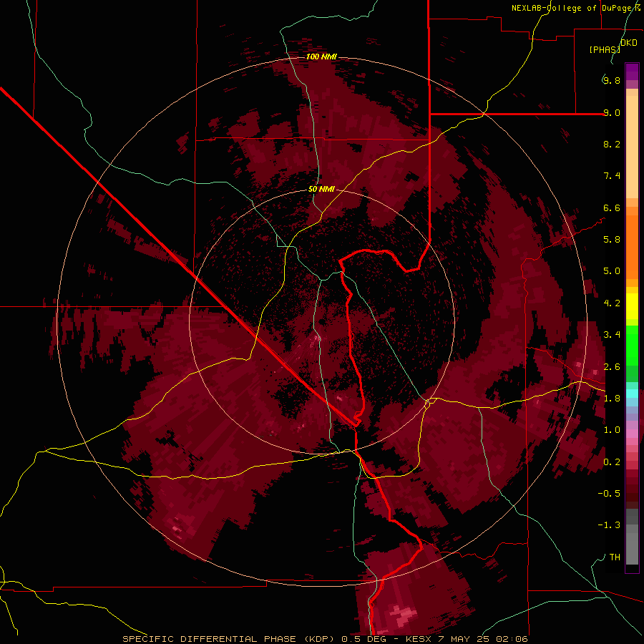The width and height of the screenshot is (644, 644).
Task: Click the -0.5 value on color scale
Action: (x=609, y=494)
